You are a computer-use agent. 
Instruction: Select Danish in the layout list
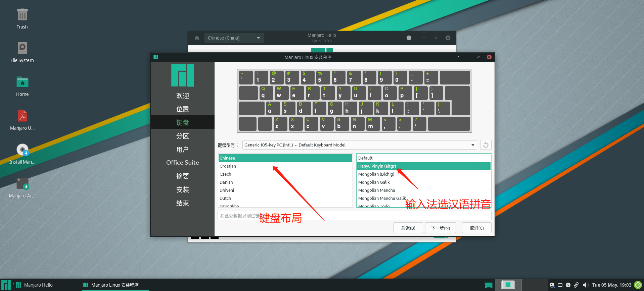point(285,182)
